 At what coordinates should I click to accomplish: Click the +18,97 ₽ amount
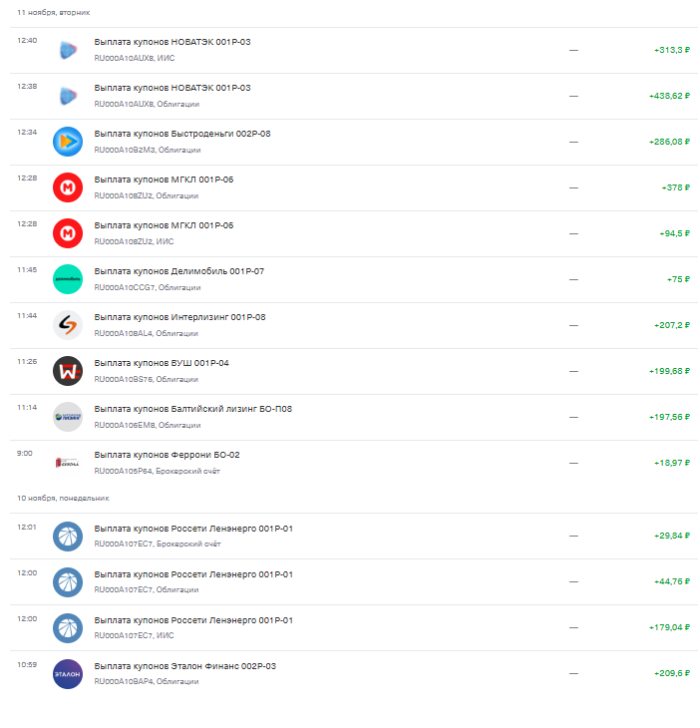pyautogui.click(x=672, y=463)
